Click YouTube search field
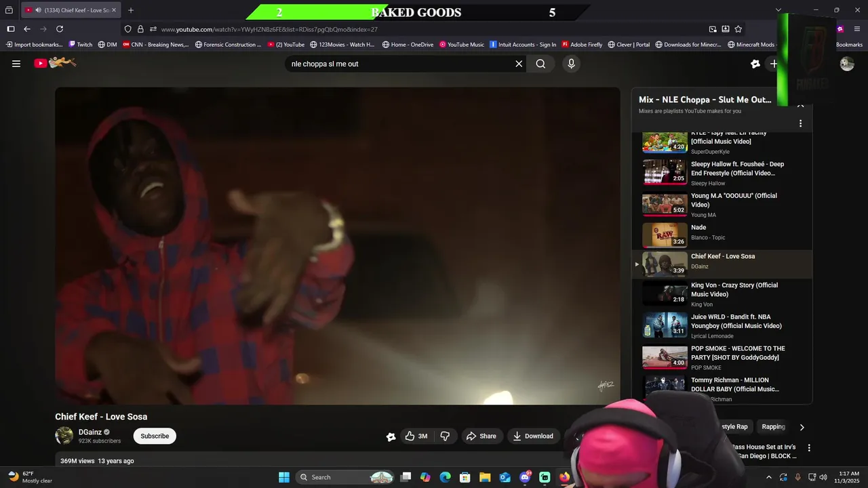The height and width of the screenshot is (488, 868). tap(400, 64)
